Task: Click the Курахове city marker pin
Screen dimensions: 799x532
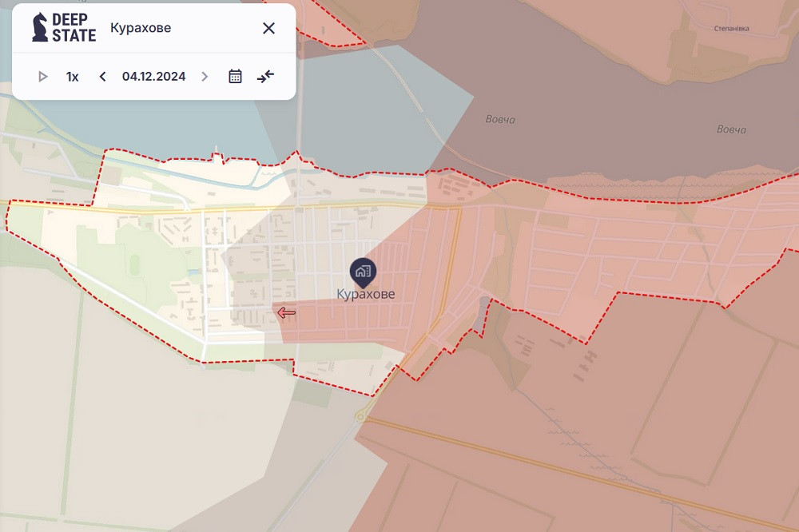Action: [x=362, y=272]
